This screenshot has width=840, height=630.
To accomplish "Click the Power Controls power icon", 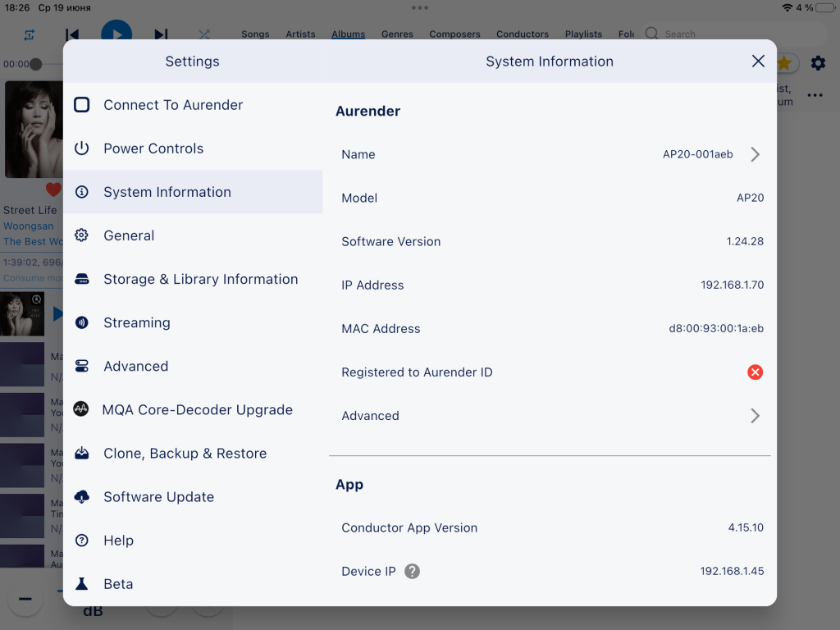I will pyautogui.click(x=81, y=148).
